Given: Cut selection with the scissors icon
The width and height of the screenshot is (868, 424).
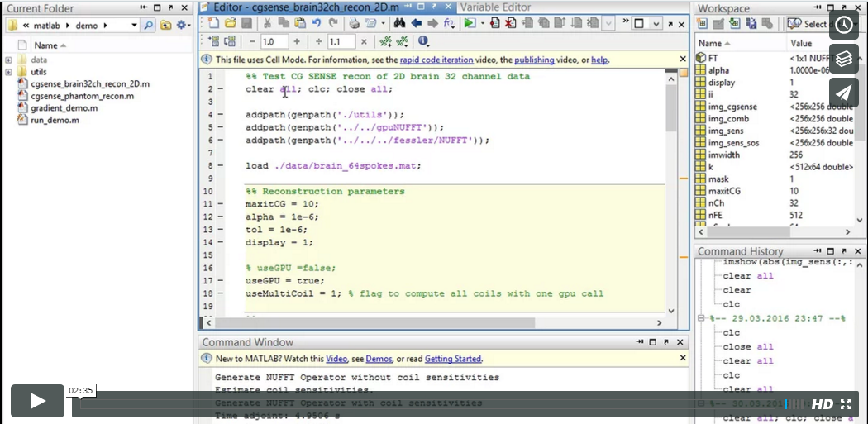Looking at the screenshot, I should pos(267,23).
